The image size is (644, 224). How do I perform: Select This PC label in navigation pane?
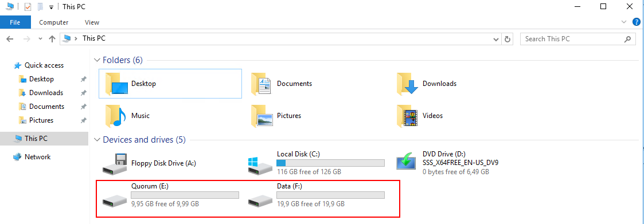point(36,139)
